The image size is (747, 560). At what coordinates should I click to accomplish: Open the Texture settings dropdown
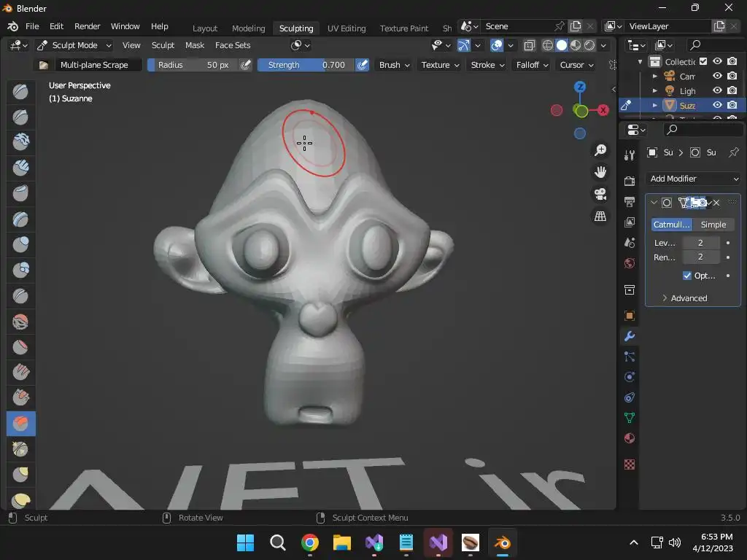point(440,65)
